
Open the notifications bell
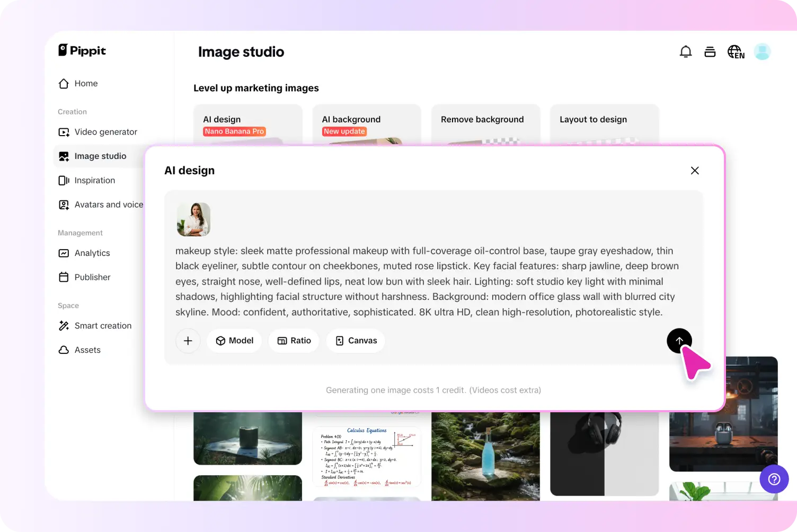(x=686, y=51)
